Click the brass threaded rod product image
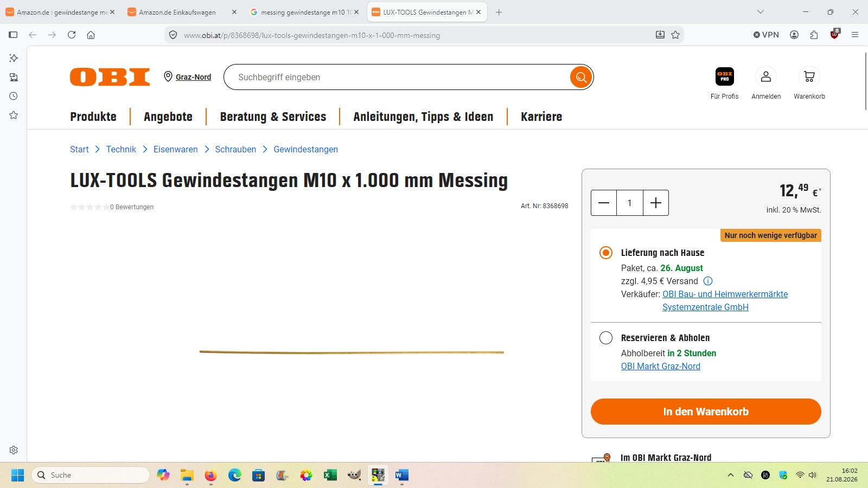Viewport: 868px width, 488px height. (x=352, y=352)
